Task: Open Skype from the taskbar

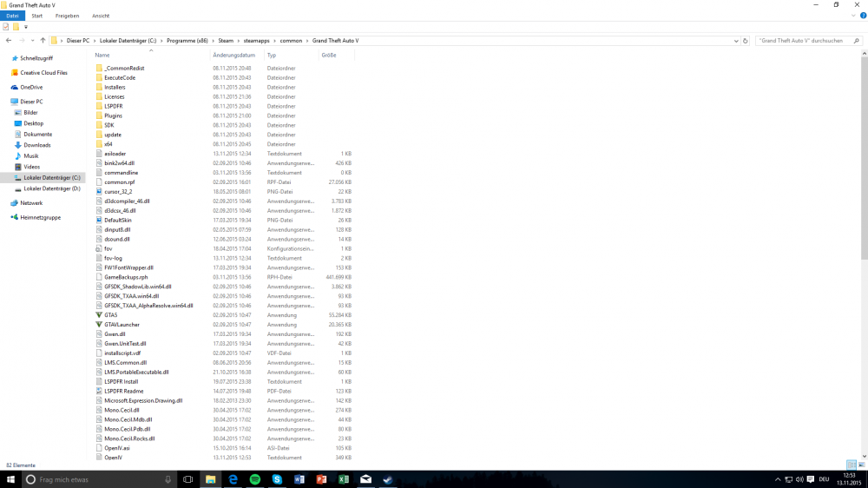Action: (x=277, y=479)
